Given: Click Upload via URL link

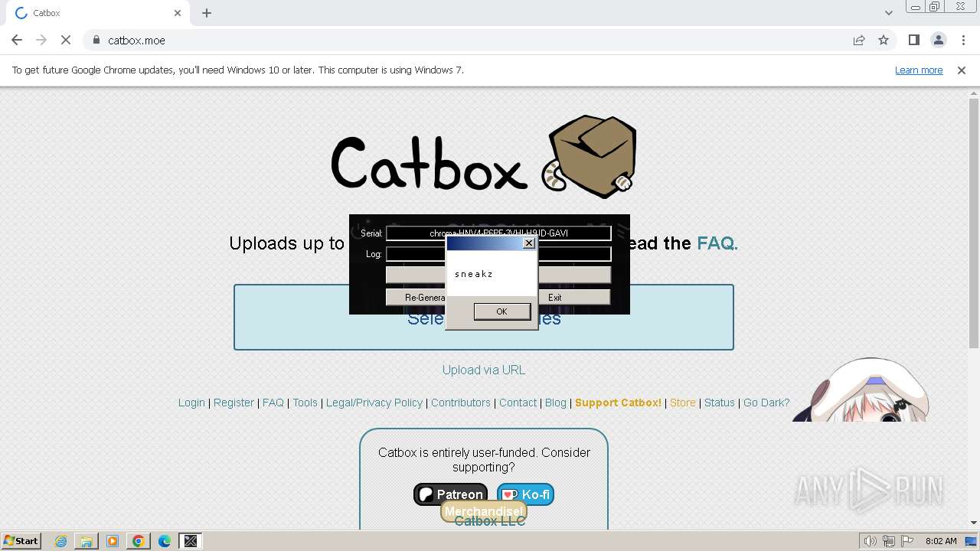Looking at the screenshot, I should tap(484, 370).
